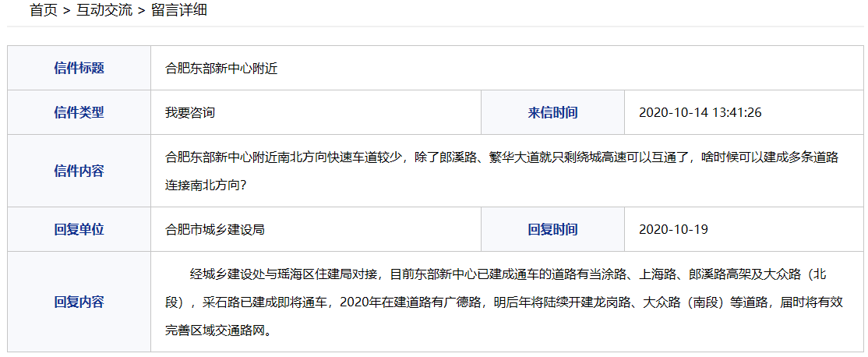The image size is (868, 357).
Task: Click the 信件内容 label cell
Action: pyautogui.click(x=79, y=171)
